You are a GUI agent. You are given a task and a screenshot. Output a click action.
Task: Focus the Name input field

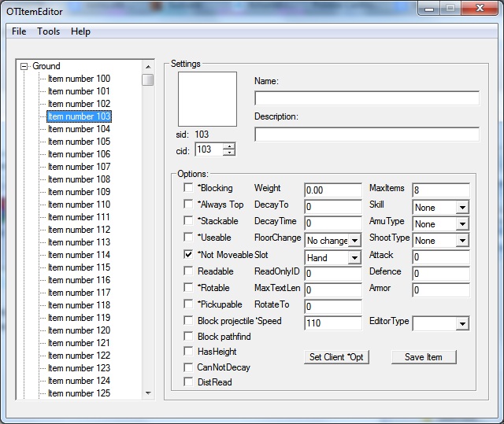(x=367, y=98)
